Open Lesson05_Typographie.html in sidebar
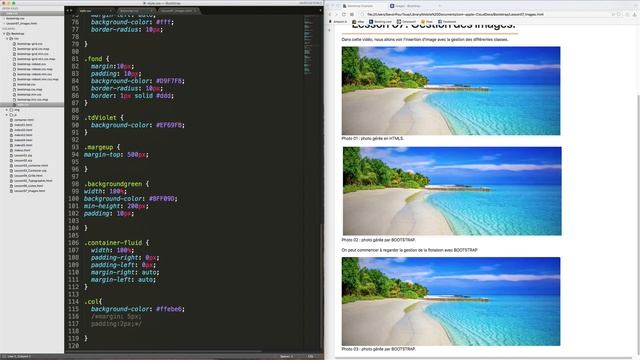 coord(33,180)
